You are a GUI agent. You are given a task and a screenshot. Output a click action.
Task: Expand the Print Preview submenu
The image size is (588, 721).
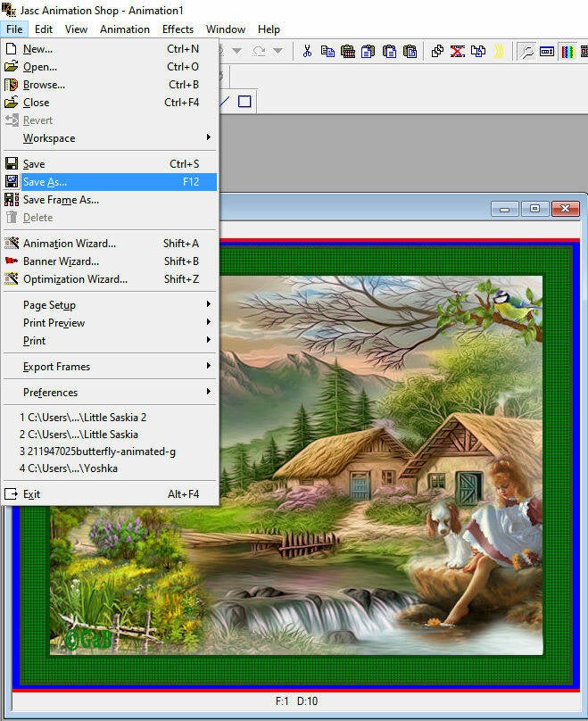[110, 323]
